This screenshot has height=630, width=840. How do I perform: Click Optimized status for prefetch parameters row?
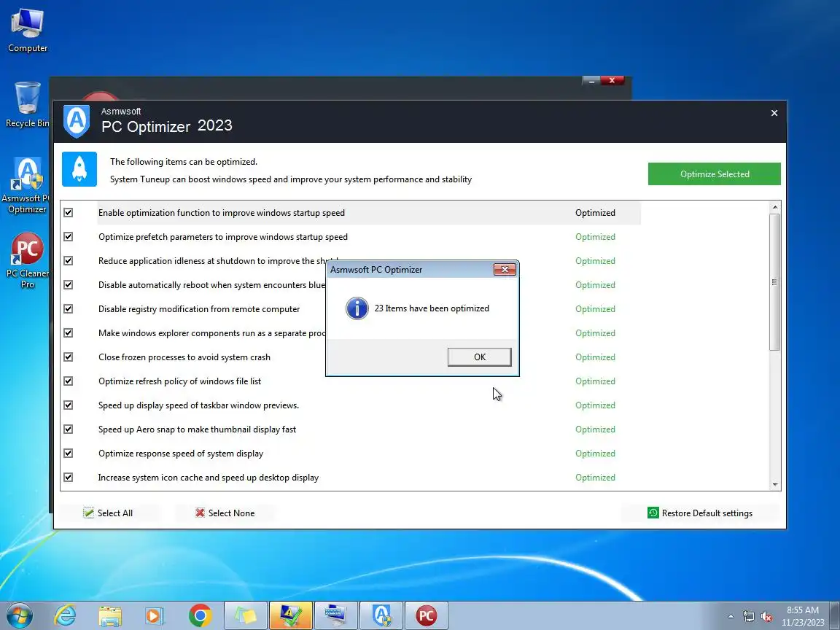(595, 237)
